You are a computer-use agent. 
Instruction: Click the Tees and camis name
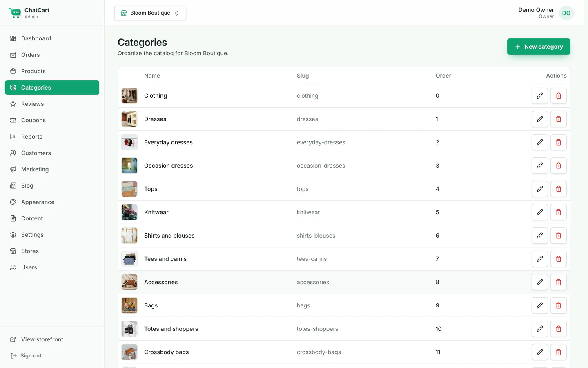(165, 259)
